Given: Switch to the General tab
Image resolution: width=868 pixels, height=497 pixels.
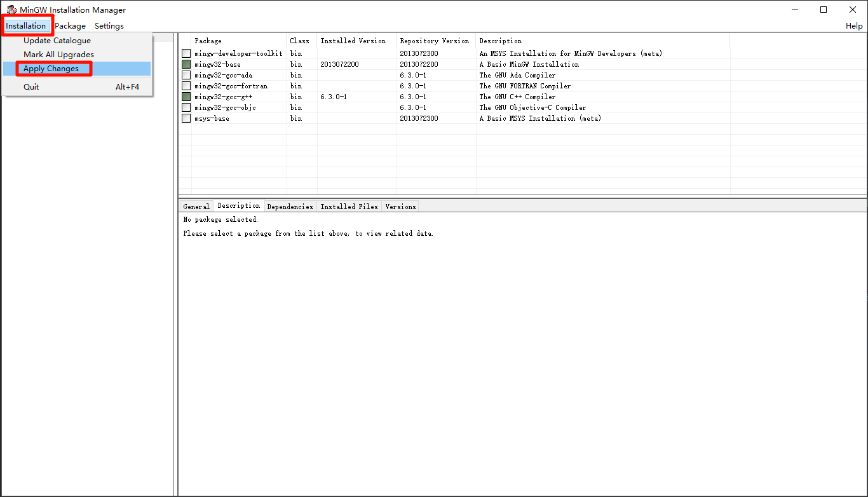Looking at the screenshot, I should pyautogui.click(x=196, y=207).
